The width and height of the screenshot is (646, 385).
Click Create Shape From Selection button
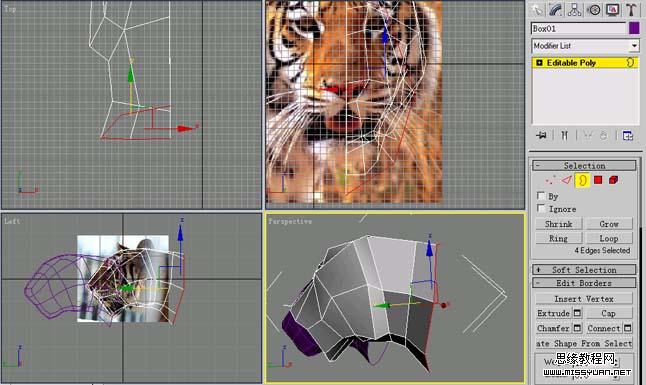point(584,343)
